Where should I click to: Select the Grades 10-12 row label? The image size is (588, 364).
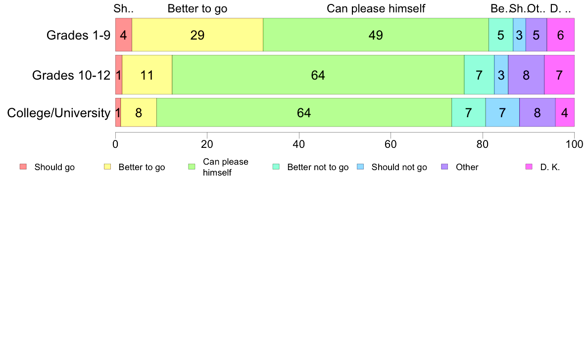(71, 75)
